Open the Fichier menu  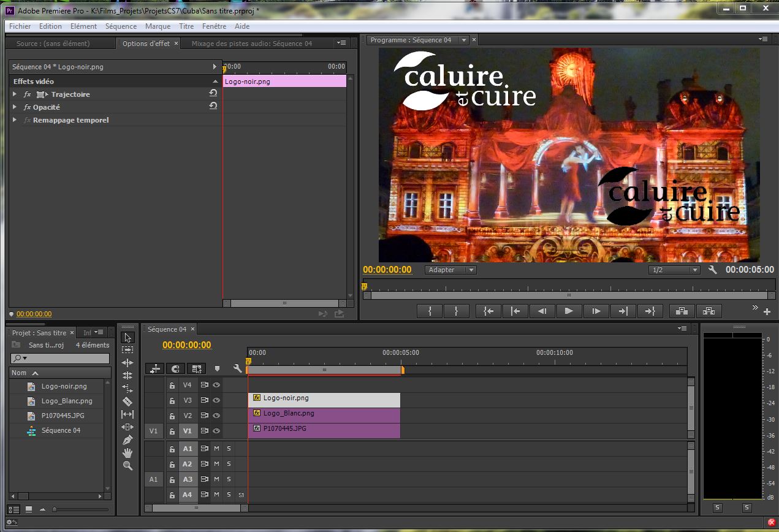[20, 26]
